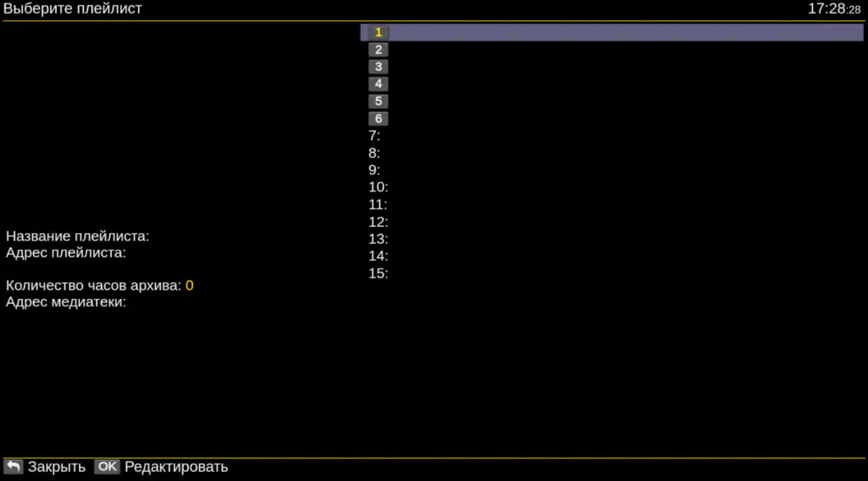868x481 pixels.
Task: Click the Закрыть label
Action: click(x=57, y=467)
